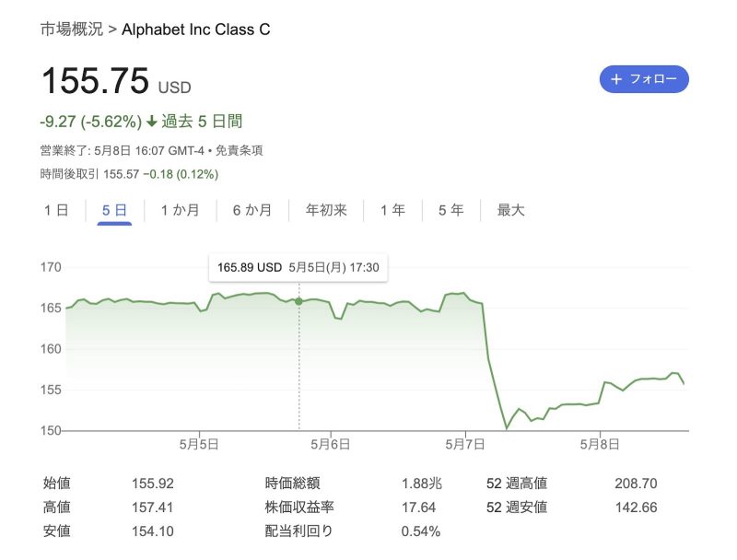Open the 最大 chart view
This screenshot has height=560, width=737.
tap(510, 210)
